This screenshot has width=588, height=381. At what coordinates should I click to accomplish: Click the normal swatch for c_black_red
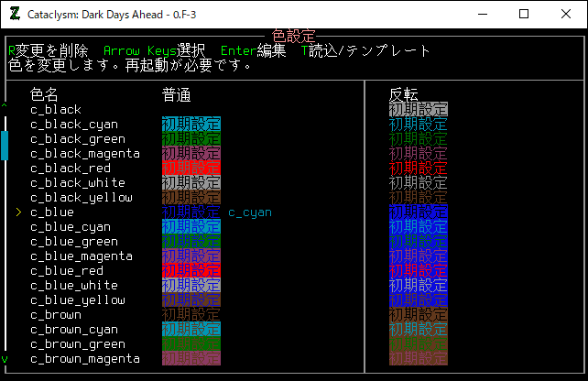point(191,169)
